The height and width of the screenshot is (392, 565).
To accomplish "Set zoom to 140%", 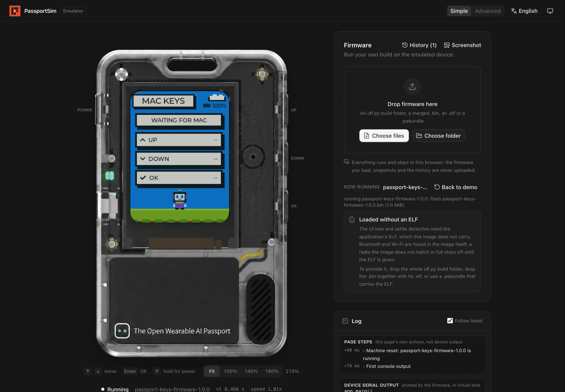I will click(251, 371).
